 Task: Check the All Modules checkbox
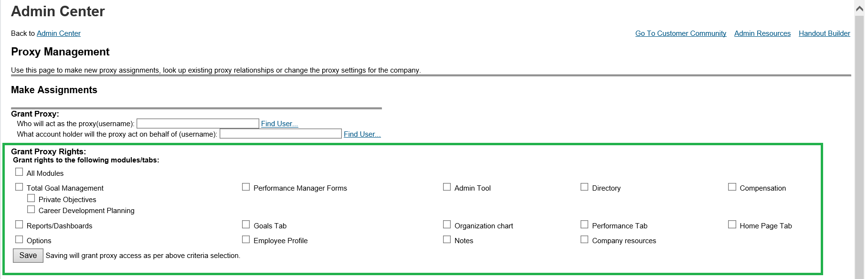coord(19,172)
